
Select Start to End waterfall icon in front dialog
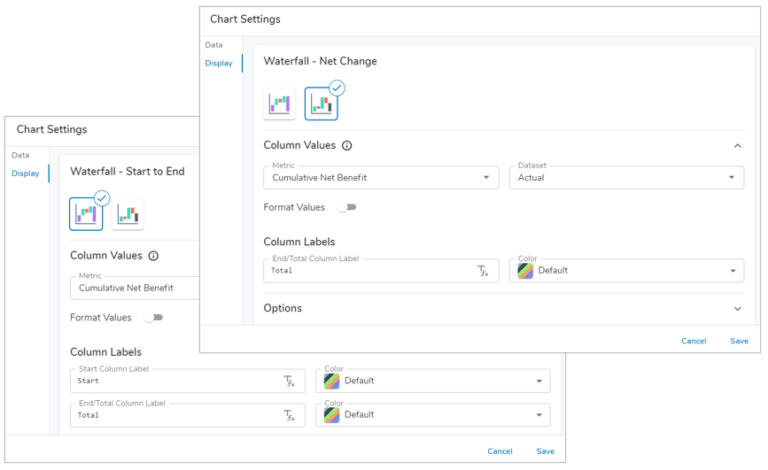(x=279, y=103)
